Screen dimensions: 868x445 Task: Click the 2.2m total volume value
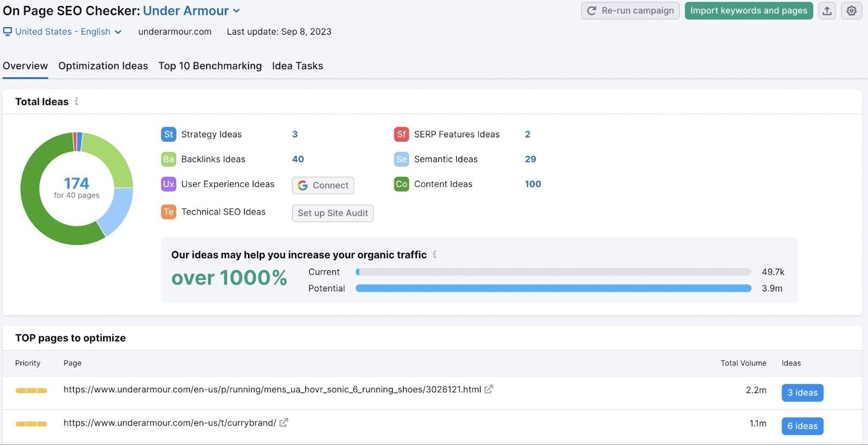(756, 390)
